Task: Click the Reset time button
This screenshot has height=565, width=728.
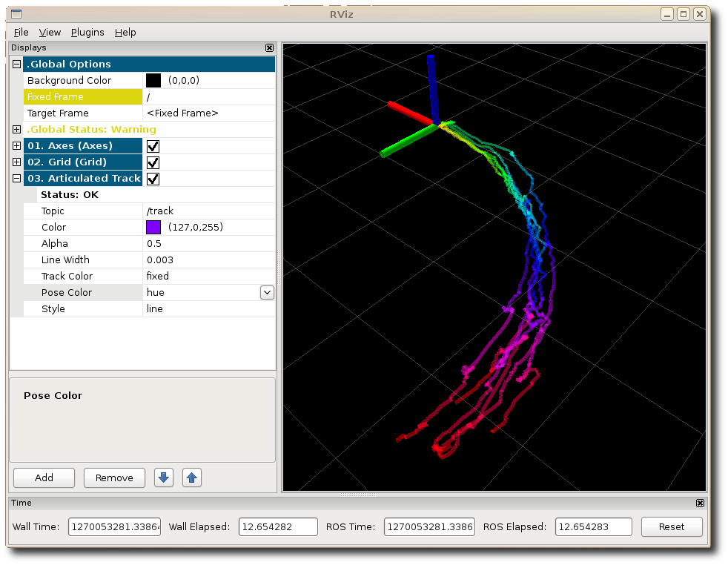Action: 671,527
